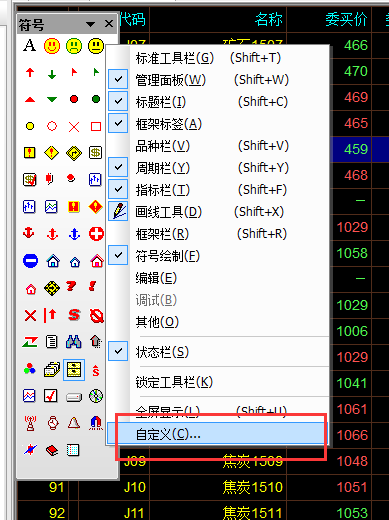The image size is (389, 520).
Task: Click the J10 code cell
Action: pos(135,487)
